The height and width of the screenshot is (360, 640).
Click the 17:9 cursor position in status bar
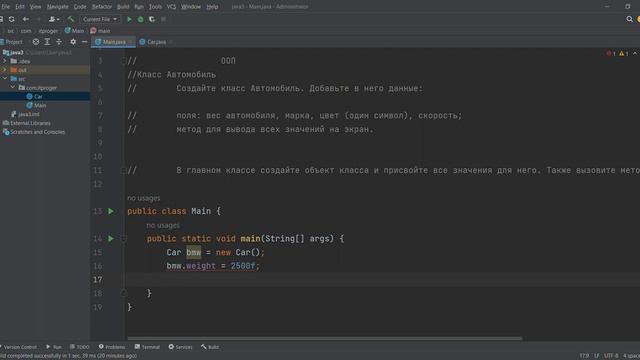coord(584,356)
